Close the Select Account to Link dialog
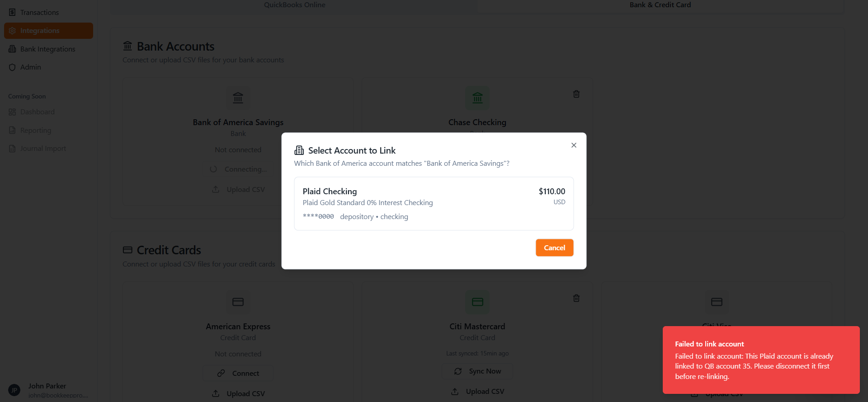Image resolution: width=868 pixels, height=402 pixels. pos(574,145)
